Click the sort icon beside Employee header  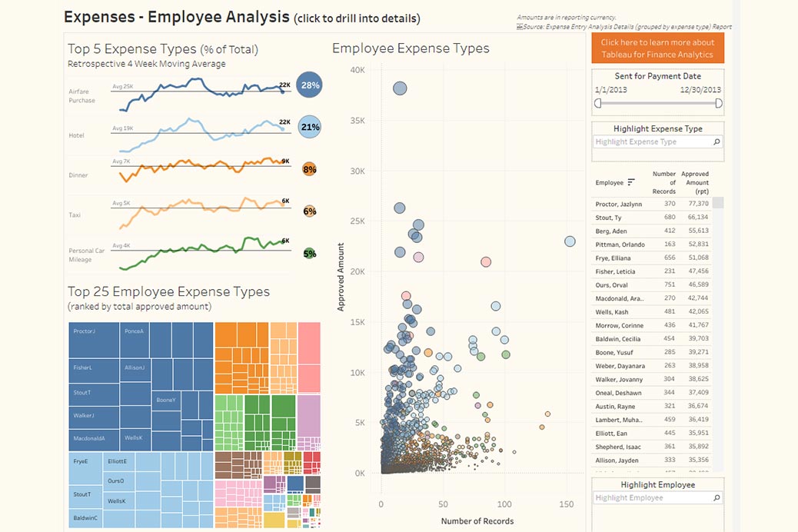click(x=631, y=181)
